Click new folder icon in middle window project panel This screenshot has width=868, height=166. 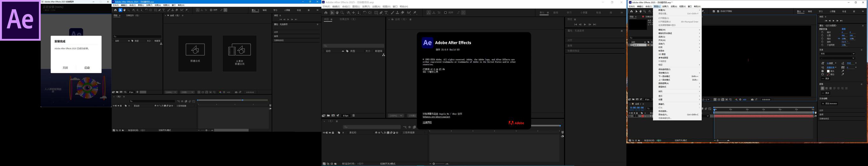coord(328,115)
